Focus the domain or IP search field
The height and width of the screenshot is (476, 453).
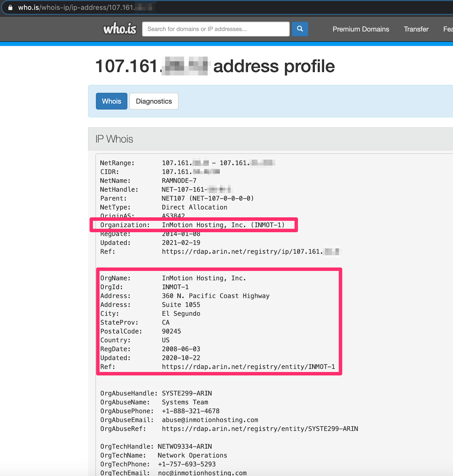tap(216, 29)
